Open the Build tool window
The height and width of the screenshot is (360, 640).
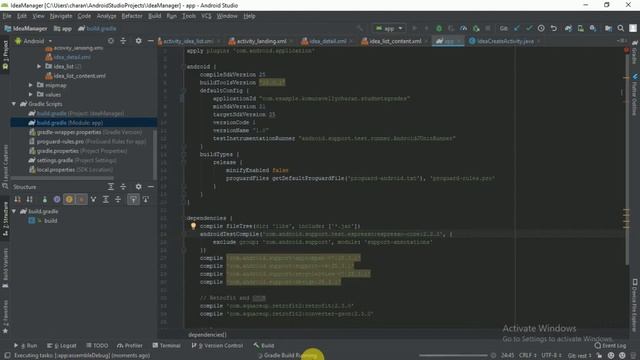(x=264, y=345)
